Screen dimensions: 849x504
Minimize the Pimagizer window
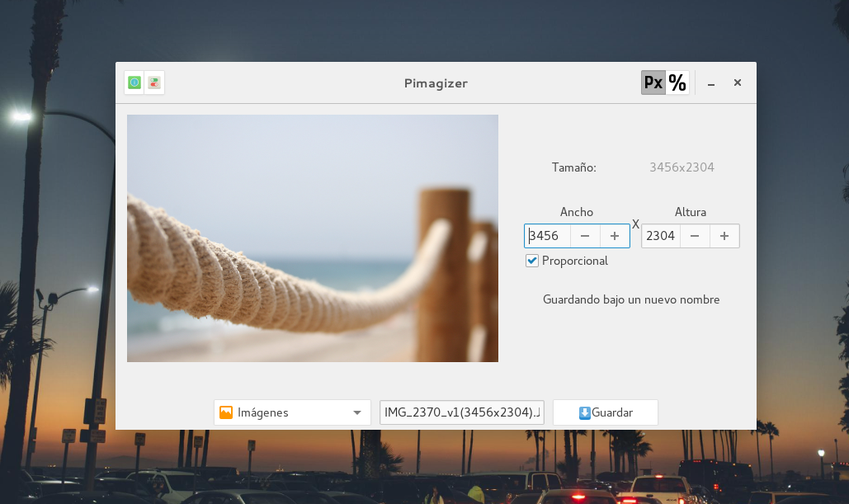coord(711,83)
